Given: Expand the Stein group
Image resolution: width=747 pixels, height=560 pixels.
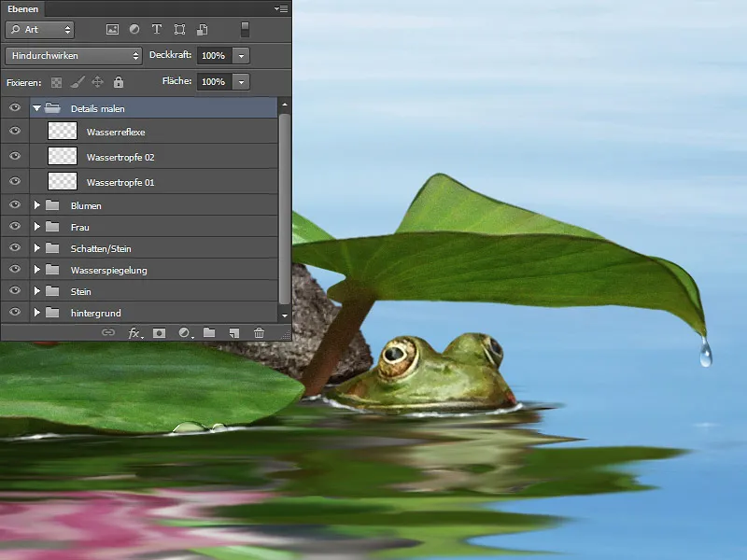Looking at the screenshot, I should (36, 291).
